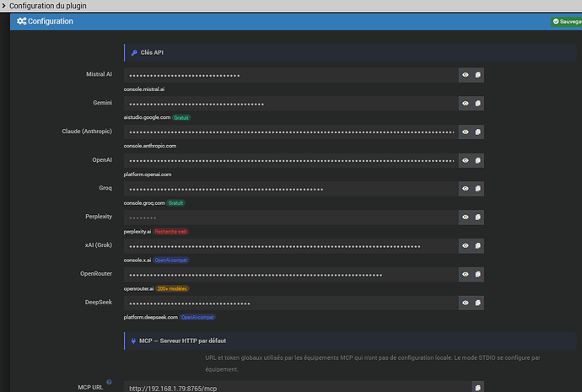582x392 pixels.
Task: Copy the Perplexity API key
Action: click(477, 217)
